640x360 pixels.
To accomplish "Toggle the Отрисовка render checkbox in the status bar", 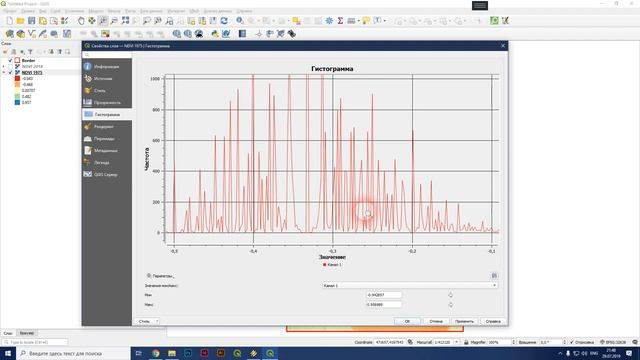I will pyautogui.click(x=571, y=342).
